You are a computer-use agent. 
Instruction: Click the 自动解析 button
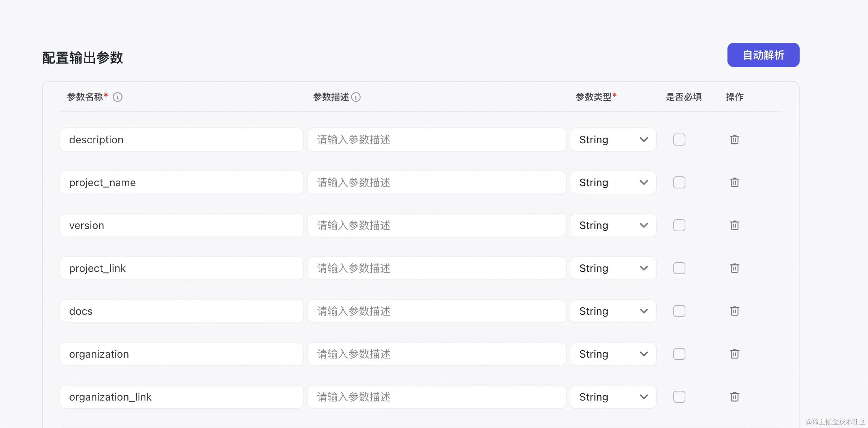(763, 55)
